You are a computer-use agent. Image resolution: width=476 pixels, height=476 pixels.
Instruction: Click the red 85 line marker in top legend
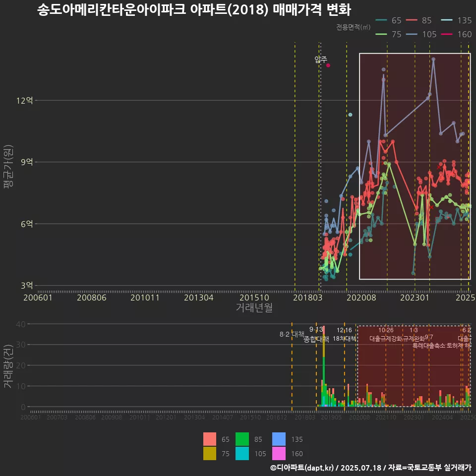412,20
